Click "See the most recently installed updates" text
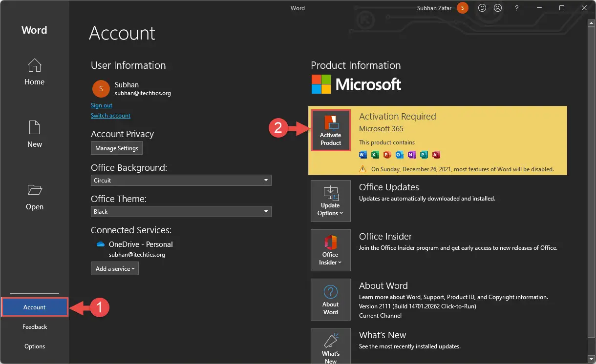Image resolution: width=596 pixels, height=364 pixels. [x=410, y=346]
